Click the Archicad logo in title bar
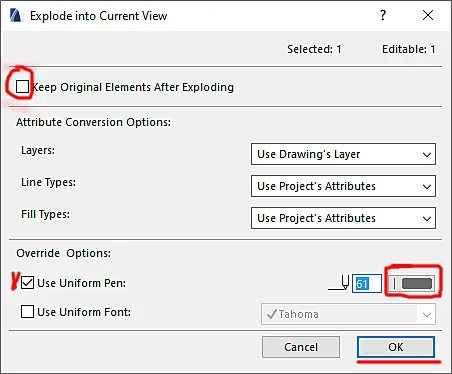 pyautogui.click(x=15, y=16)
